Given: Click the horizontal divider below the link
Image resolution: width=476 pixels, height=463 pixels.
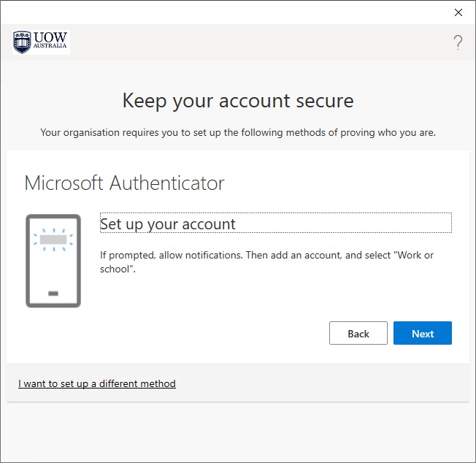Looking at the screenshot, I should tap(238, 402).
